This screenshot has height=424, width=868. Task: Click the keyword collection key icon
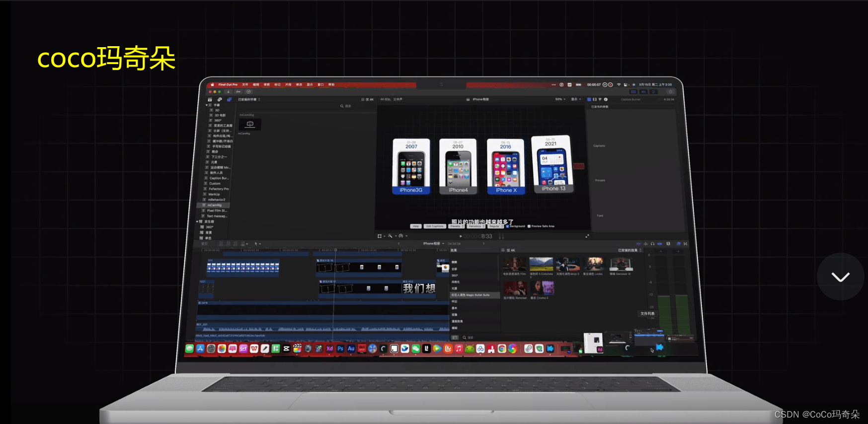(x=238, y=92)
